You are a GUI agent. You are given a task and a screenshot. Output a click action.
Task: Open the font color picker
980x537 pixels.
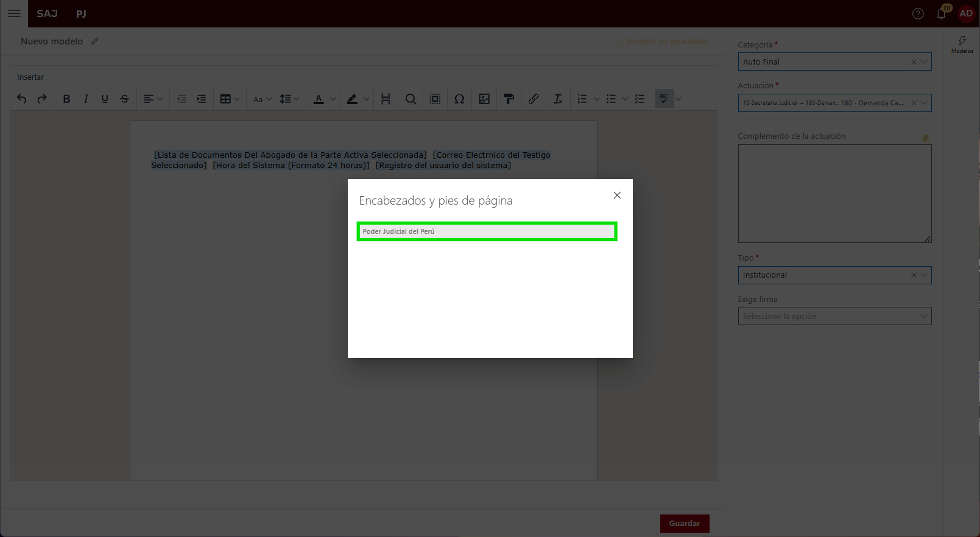[x=319, y=99]
